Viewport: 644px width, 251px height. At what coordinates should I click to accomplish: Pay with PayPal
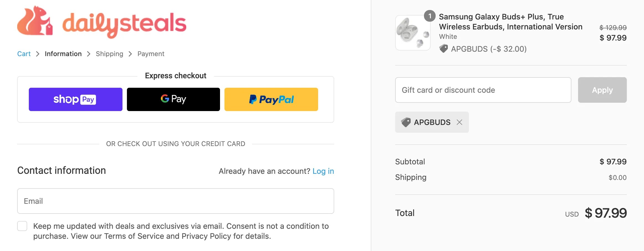[271, 99]
